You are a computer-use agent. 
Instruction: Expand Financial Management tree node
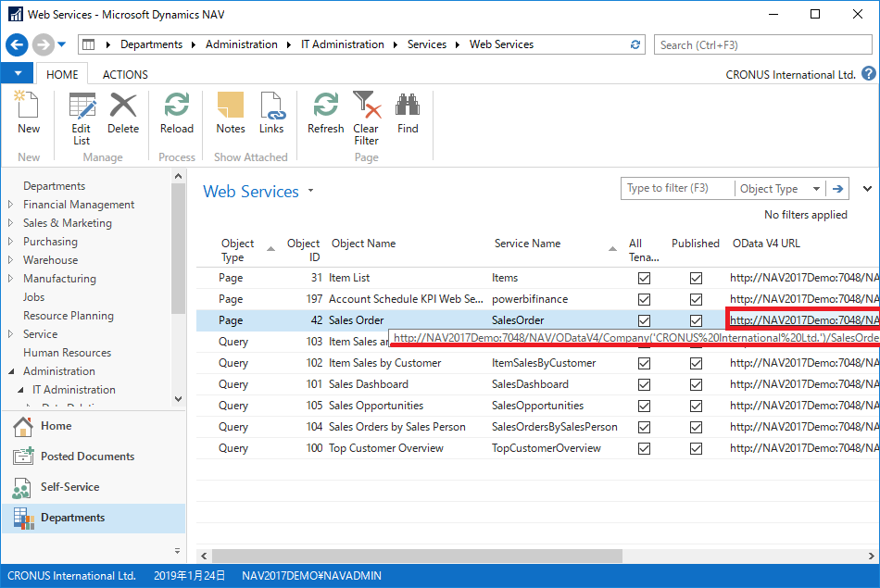[10, 205]
